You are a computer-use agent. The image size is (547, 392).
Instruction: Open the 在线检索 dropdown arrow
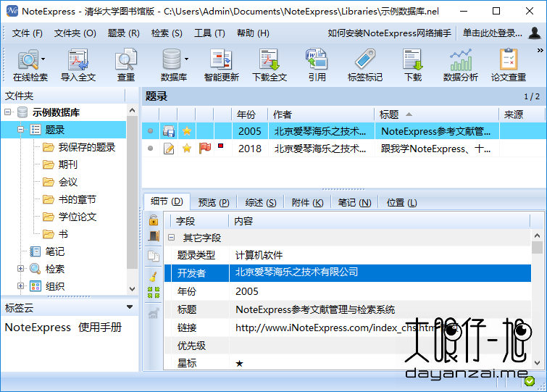(43, 59)
